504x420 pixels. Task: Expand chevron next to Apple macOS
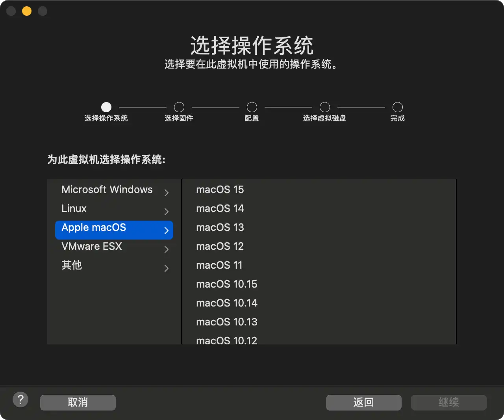tap(166, 230)
